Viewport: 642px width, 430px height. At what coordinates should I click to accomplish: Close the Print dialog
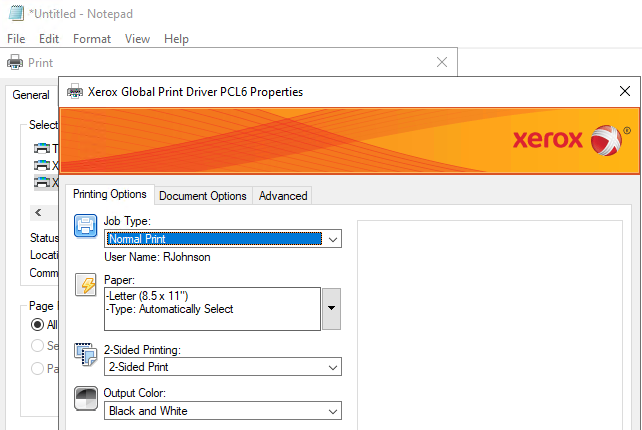coord(442,62)
